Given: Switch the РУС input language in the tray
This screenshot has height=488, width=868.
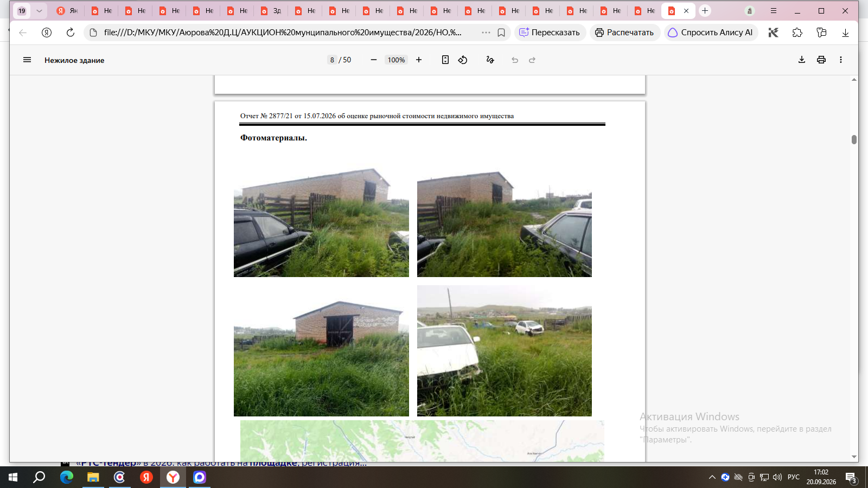Looking at the screenshot, I should coord(794,477).
